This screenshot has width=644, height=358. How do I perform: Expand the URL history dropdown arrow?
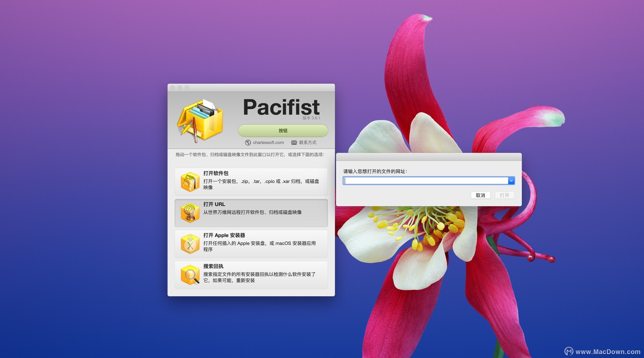pos(511,181)
